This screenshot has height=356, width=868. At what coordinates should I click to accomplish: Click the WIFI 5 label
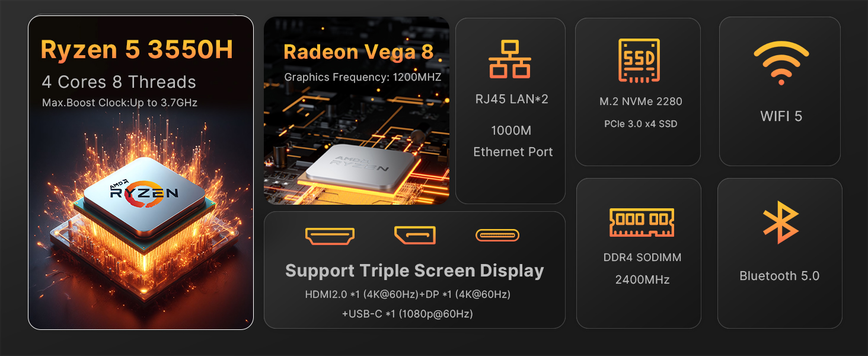(781, 116)
